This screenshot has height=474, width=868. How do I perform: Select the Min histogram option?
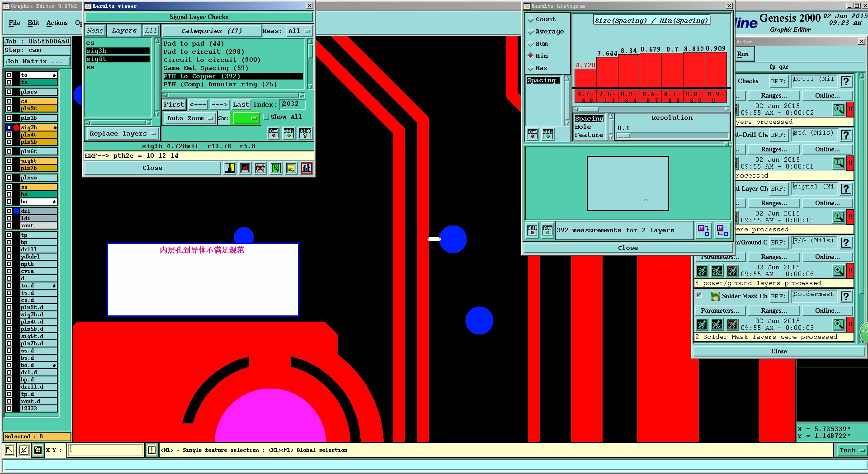[x=531, y=56]
